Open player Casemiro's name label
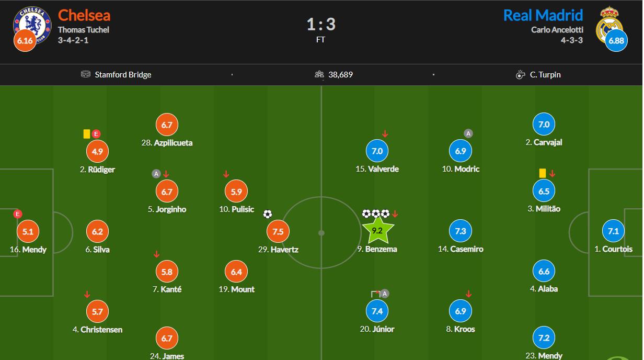The width and height of the screenshot is (644, 360). pyautogui.click(x=461, y=249)
